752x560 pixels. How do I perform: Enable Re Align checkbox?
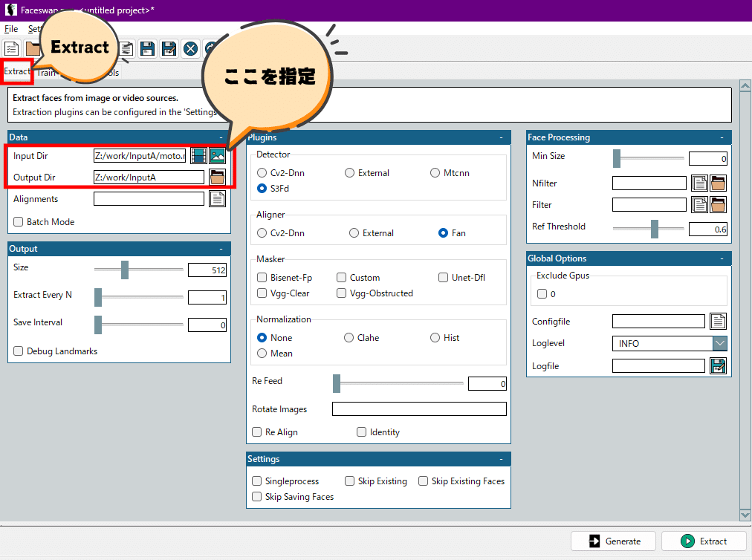click(256, 432)
